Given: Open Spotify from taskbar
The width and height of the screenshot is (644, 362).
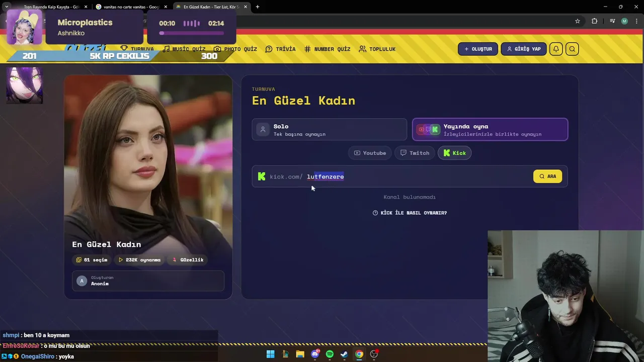Looking at the screenshot, I should [x=330, y=354].
